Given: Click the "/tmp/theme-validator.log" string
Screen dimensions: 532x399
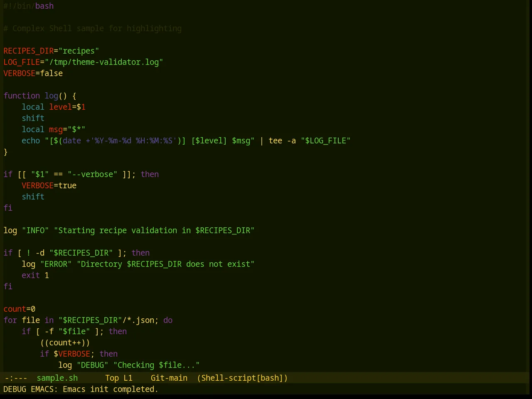Looking at the screenshot, I should 103,62.
